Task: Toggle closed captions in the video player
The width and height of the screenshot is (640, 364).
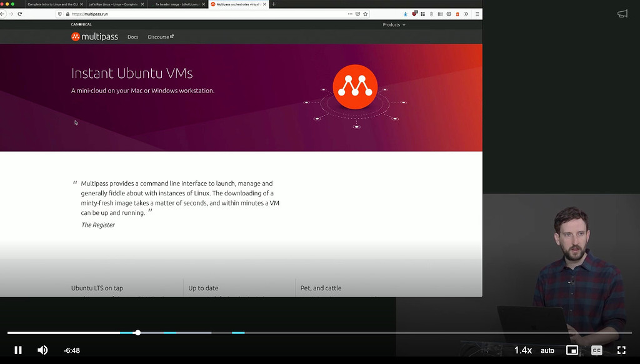Action: pos(596,350)
